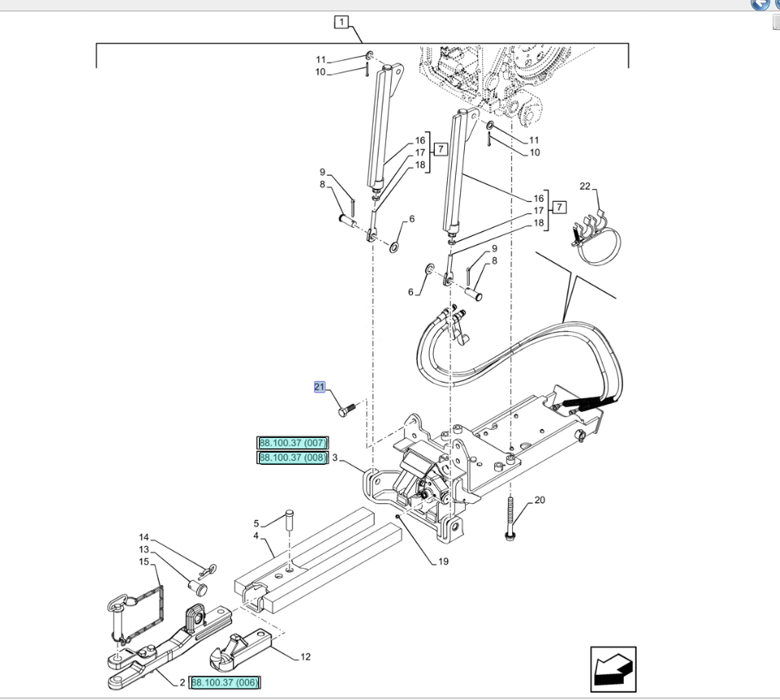Screen dimensions: 780x700
Task: Click the hose clamp drawing for part 22
Action: [596, 238]
